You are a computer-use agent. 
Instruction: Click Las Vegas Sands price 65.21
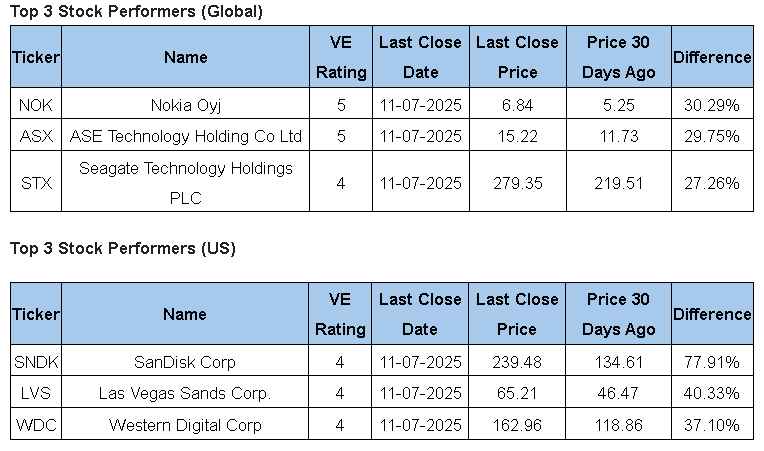point(517,393)
